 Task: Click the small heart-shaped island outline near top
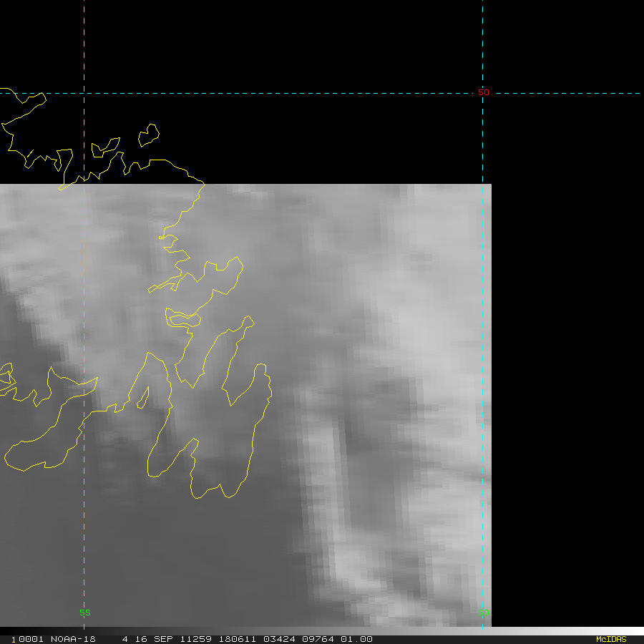click(148, 135)
